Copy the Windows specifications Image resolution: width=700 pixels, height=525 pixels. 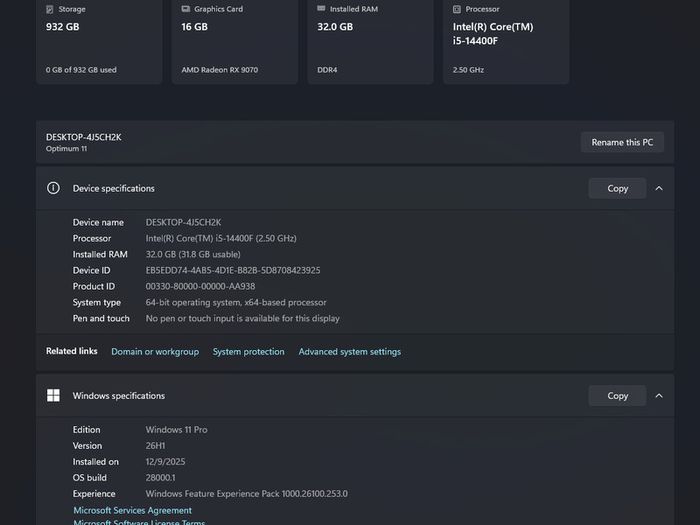point(617,396)
